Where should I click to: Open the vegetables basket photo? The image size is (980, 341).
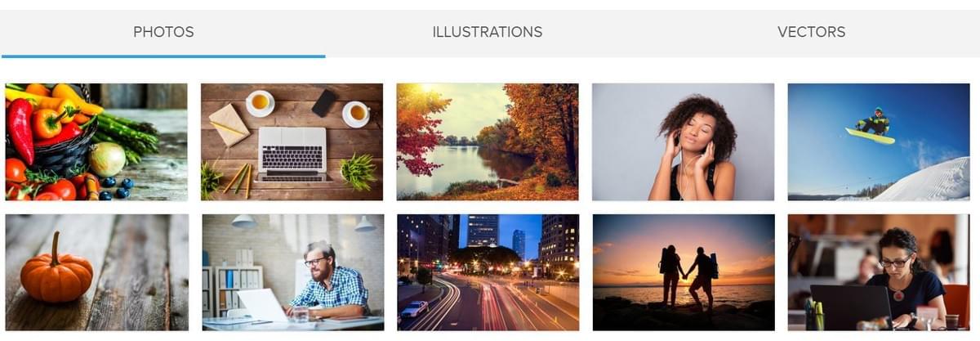[96, 142]
